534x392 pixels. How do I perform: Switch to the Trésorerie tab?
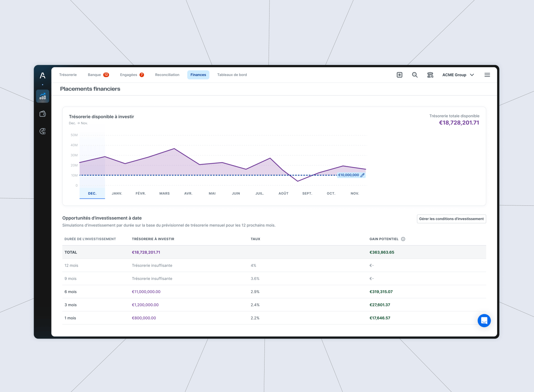pos(68,75)
